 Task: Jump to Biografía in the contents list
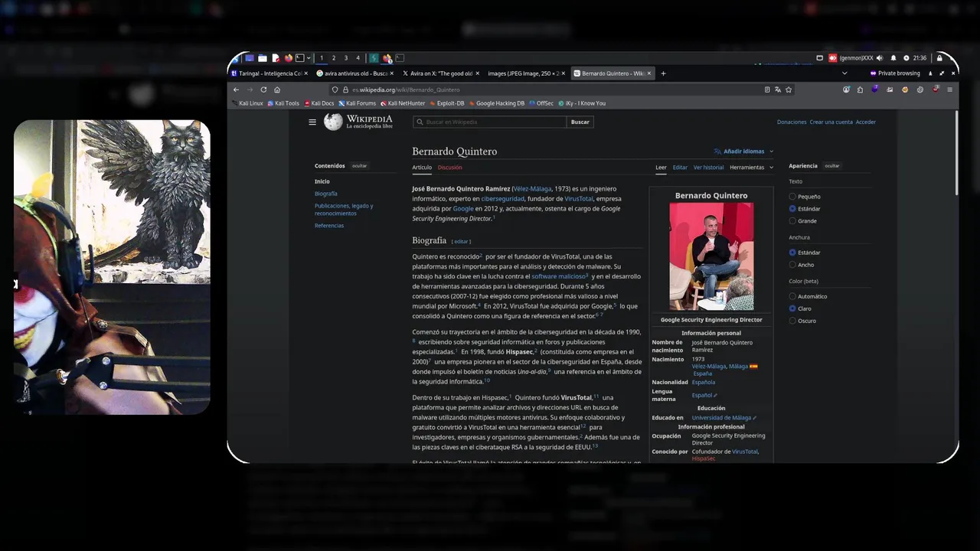click(326, 194)
